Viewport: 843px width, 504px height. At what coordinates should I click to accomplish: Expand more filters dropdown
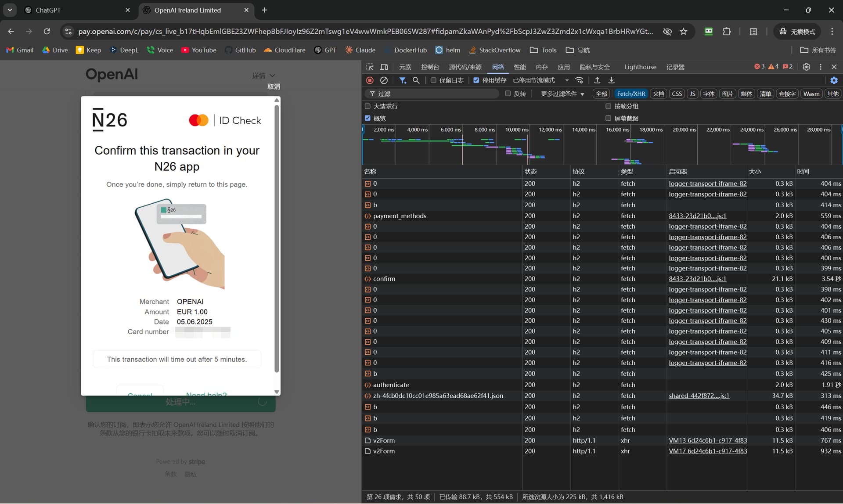562,94
